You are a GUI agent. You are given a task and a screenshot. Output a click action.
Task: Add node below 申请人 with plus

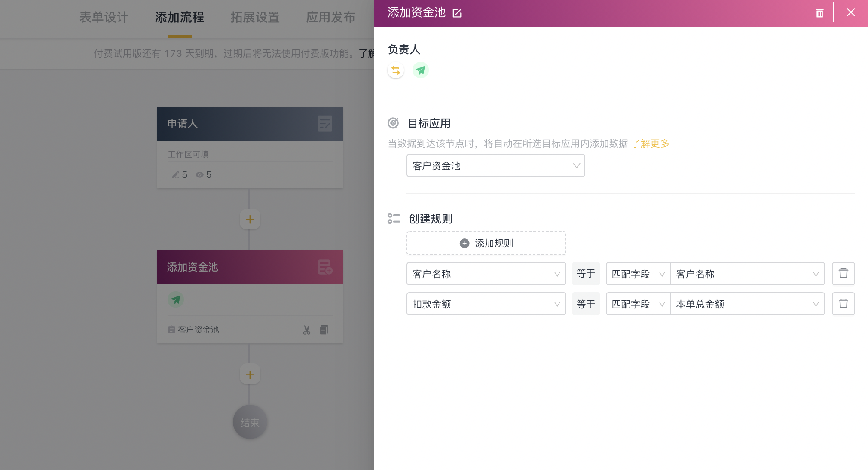tap(250, 220)
